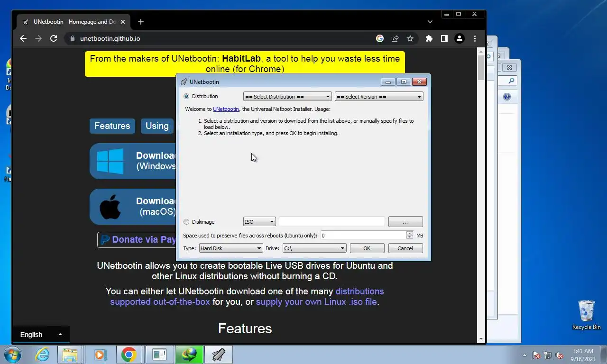Click the Google icon in the address bar
Viewport: 607px width, 364px height.
[380, 38]
